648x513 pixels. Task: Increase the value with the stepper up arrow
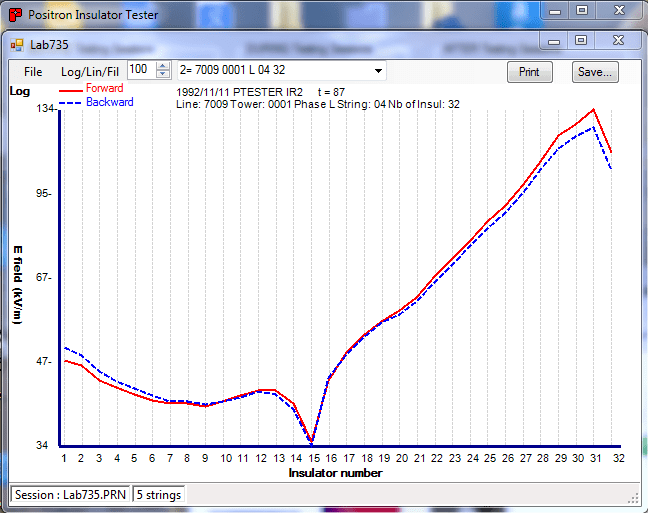pyautogui.click(x=164, y=67)
